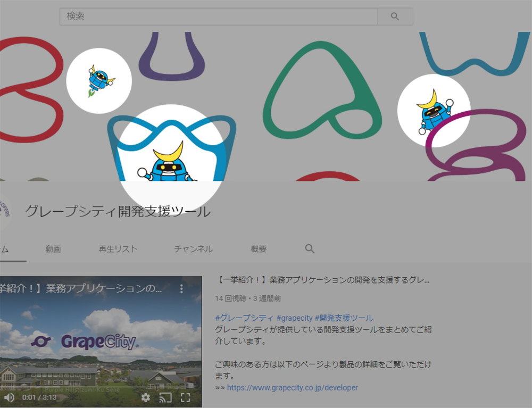Click the #開発支援ツール hashtag
The width and height of the screenshot is (532, 408).
344,318
